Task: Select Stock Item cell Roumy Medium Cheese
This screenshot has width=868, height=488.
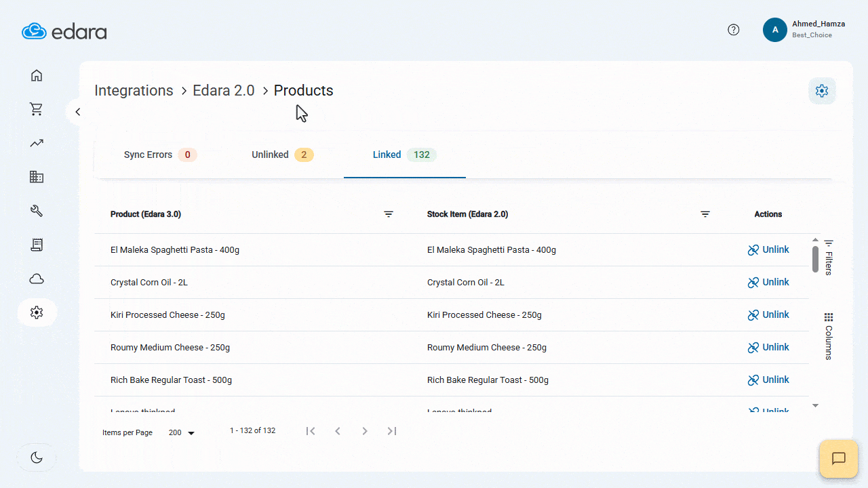Action: [487, 348]
